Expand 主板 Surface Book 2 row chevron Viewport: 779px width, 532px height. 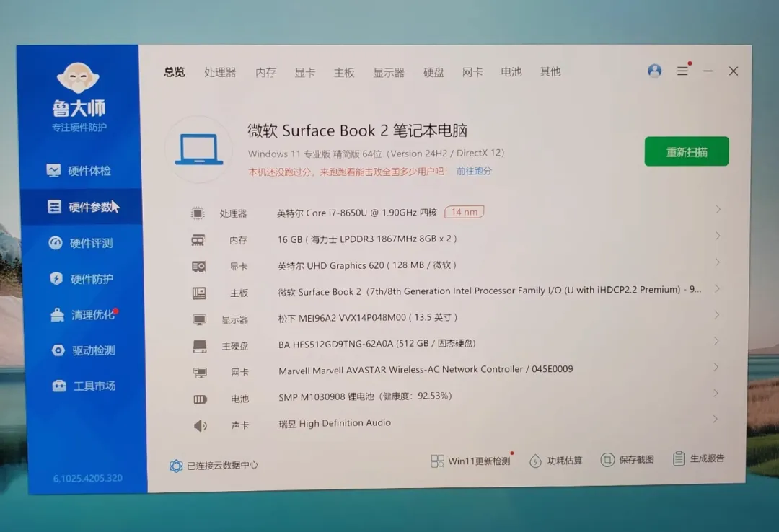tap(717, 288)
